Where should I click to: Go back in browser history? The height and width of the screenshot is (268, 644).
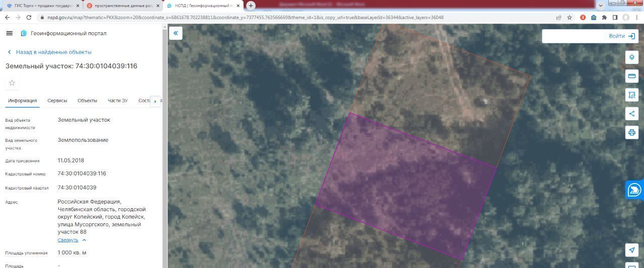click(x=7, y=17)
